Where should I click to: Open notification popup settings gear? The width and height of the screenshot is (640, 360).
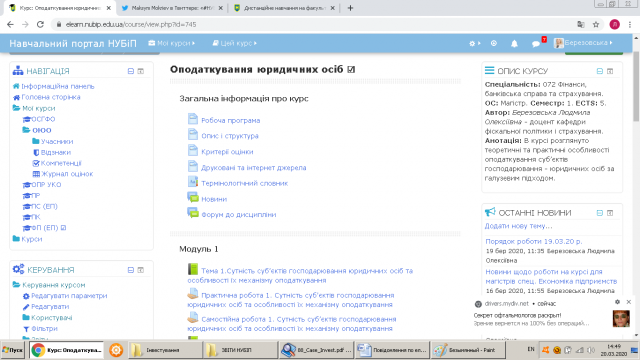[617, 302]
